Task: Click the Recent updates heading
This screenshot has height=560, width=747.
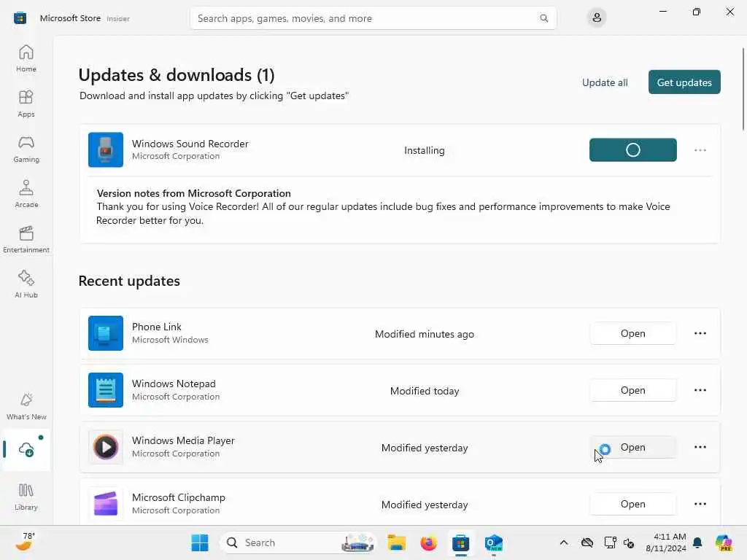Action: click(x=129, y=281)
